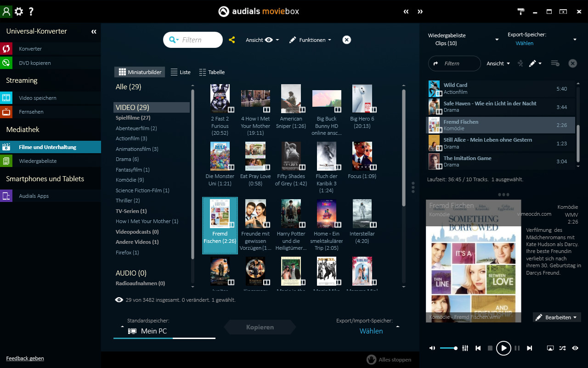
Task: Click Wählen under Export/Import-Speicher
Action: 371,331
